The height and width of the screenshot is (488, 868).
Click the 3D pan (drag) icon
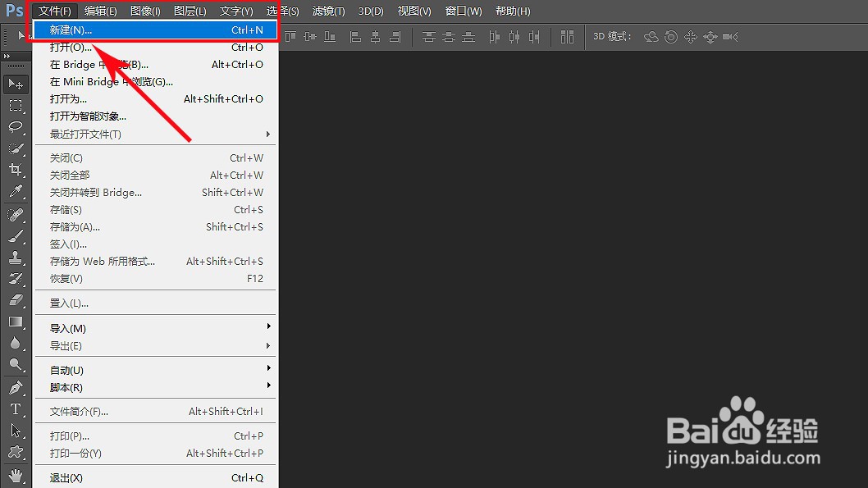[x=690, y=37]
